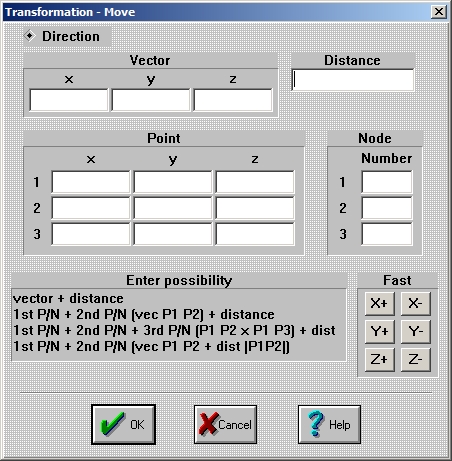The height and width of the screenshot is (461, 452).
Task: Pick the Y+ fast direction button
Action: [379, 332]
